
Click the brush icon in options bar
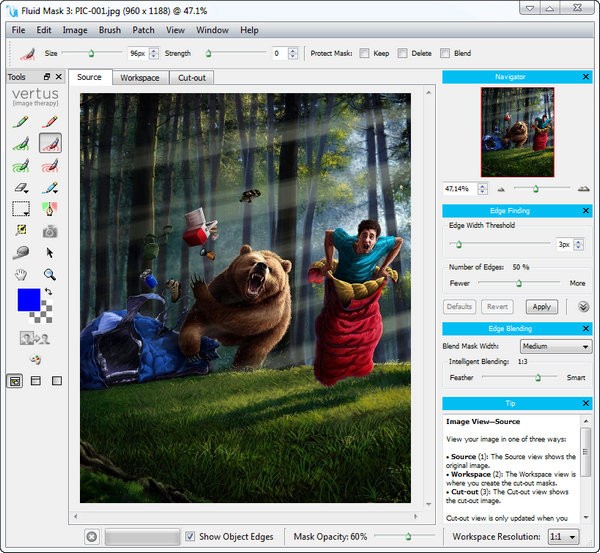pos(28,54)
